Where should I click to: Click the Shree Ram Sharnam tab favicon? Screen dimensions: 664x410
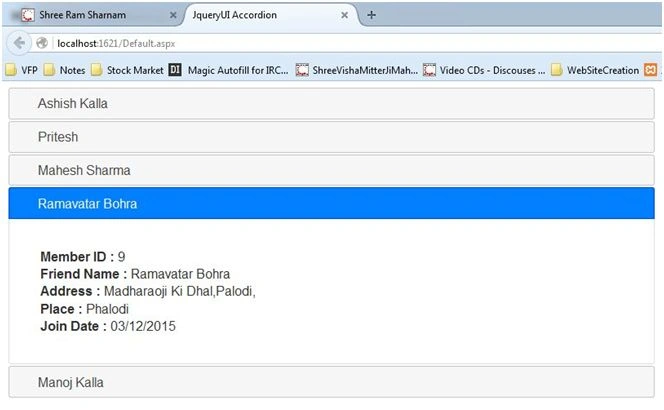pos(28,15)
